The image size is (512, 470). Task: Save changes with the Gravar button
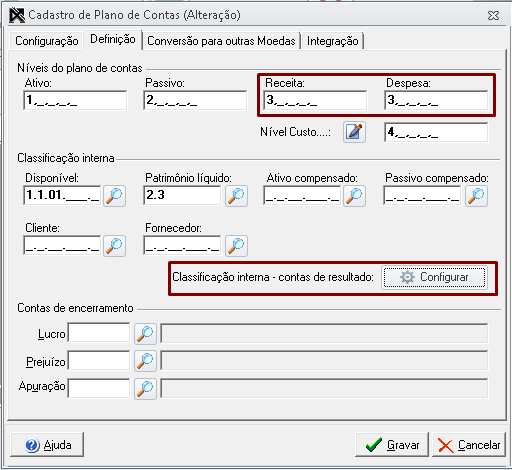click(392, 445)
